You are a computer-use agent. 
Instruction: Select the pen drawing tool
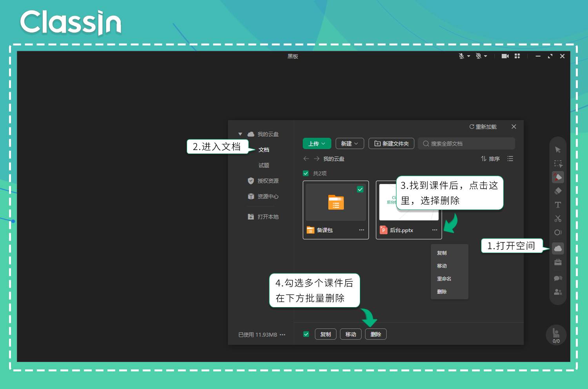point(558,177)
